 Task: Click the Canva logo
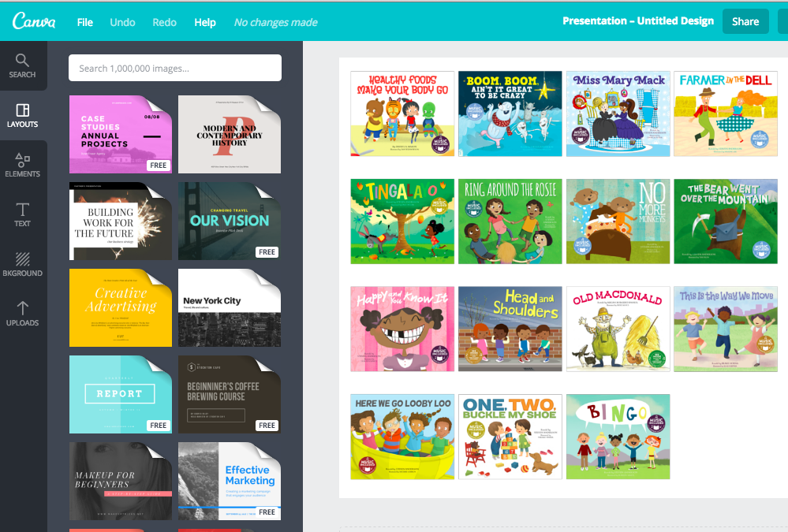[x=34, y=21]
